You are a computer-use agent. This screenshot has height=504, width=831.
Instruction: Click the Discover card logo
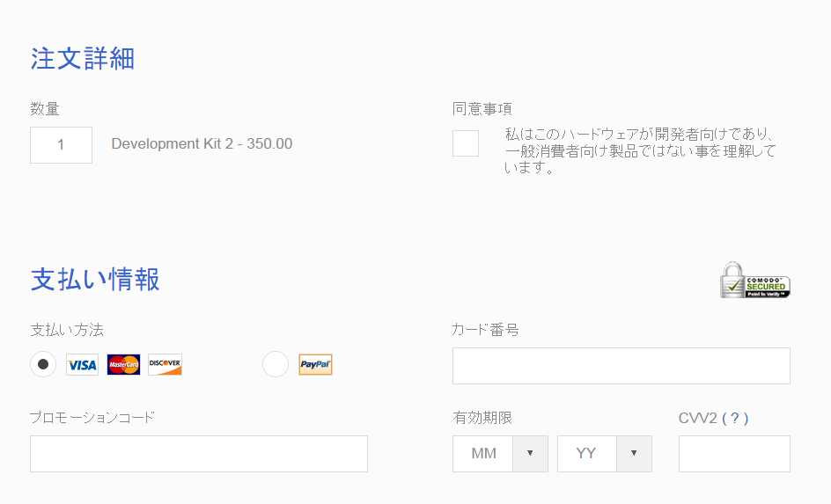pos(165,365)
